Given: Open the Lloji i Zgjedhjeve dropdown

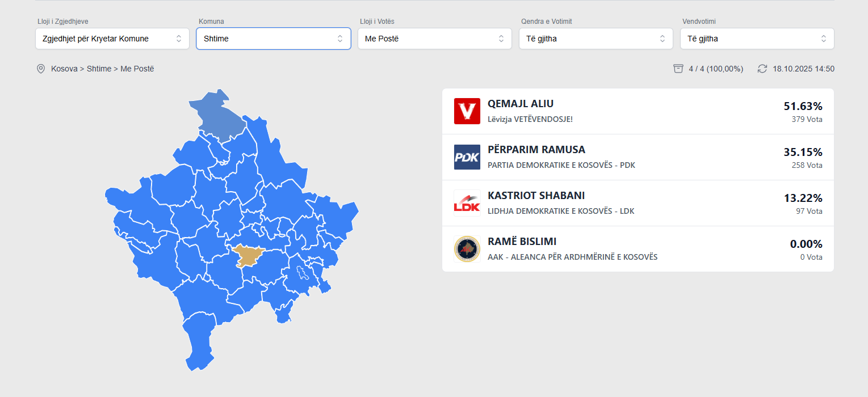Looking at the screenshot, I should [x=112, y=39].
